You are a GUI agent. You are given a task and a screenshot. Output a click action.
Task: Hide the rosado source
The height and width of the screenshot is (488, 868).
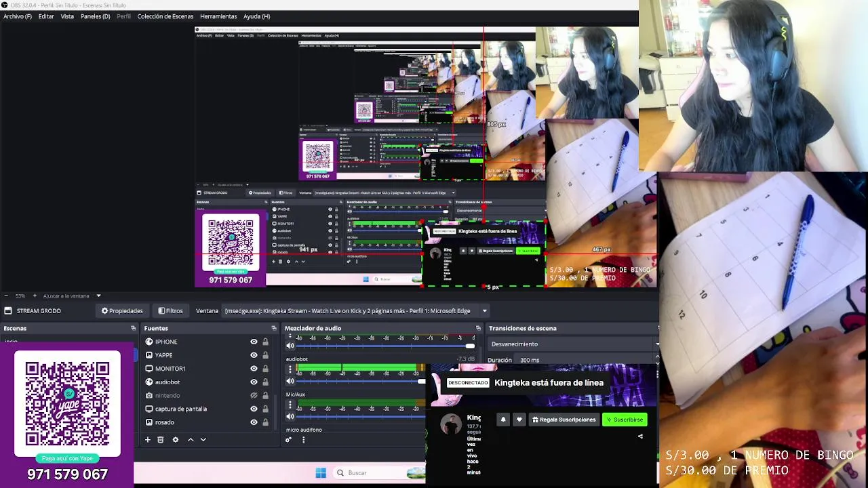(254, 422)
